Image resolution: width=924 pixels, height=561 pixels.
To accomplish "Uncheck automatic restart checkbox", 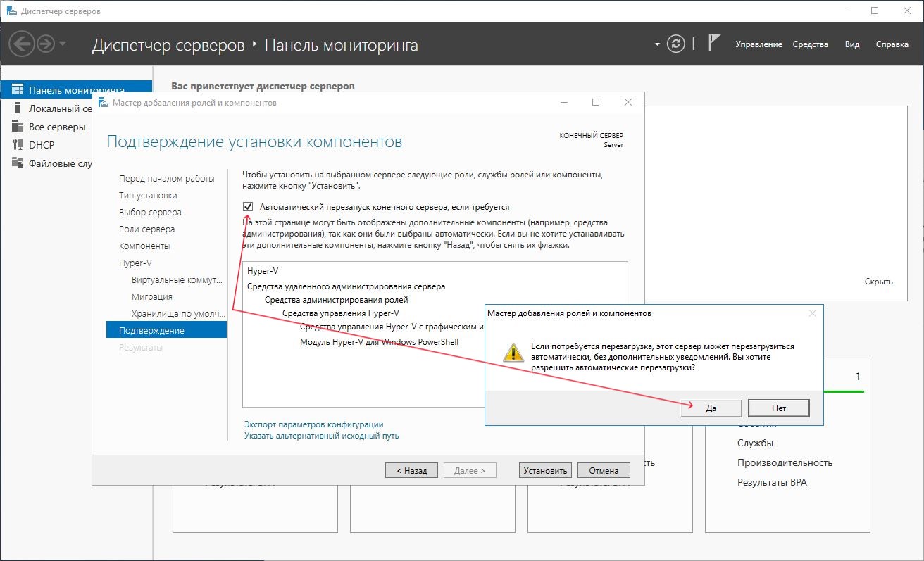I will point(248,207).
